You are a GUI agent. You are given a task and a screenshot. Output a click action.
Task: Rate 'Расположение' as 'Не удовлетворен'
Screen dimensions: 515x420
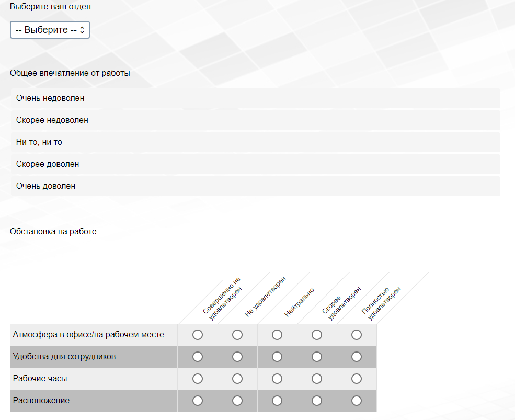click(237, 401)
